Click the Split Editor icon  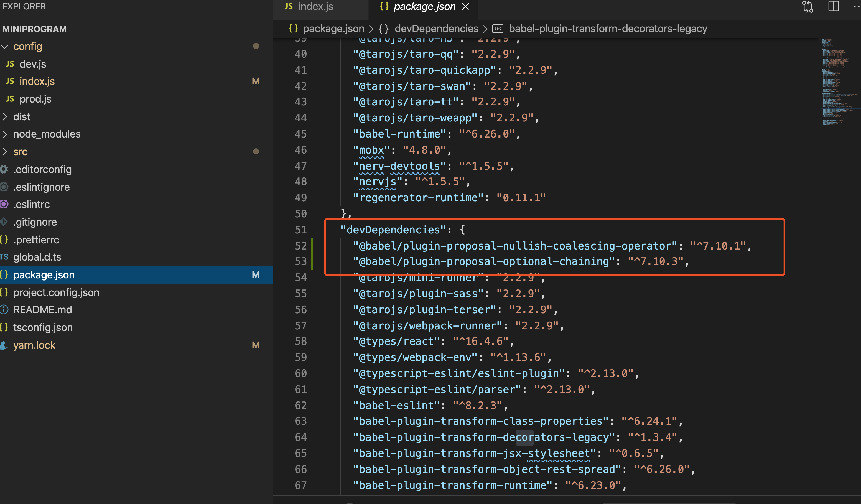[x=833, y=6]
